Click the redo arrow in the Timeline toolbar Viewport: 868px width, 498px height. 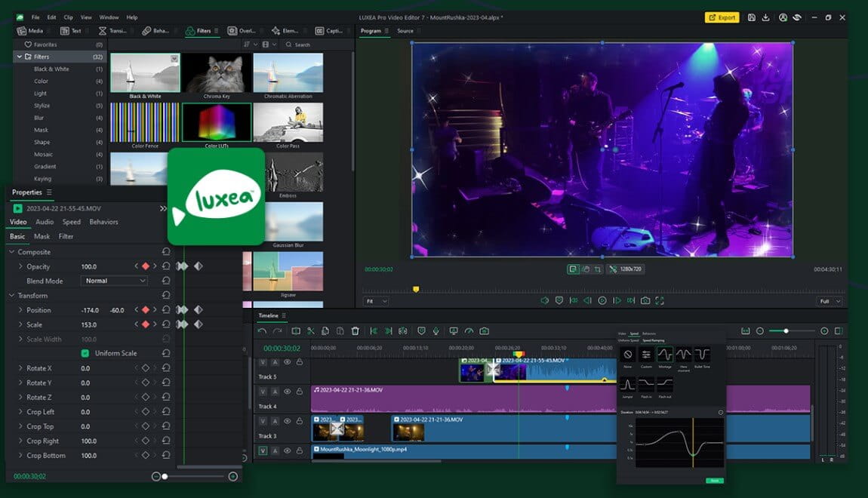pos(277,331)
